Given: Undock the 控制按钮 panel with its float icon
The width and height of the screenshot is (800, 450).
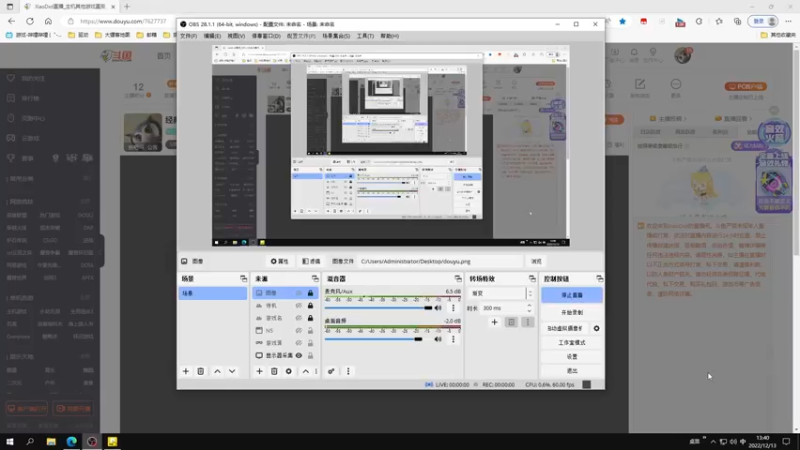Looking at the screenshot, I should coord(599,279).
